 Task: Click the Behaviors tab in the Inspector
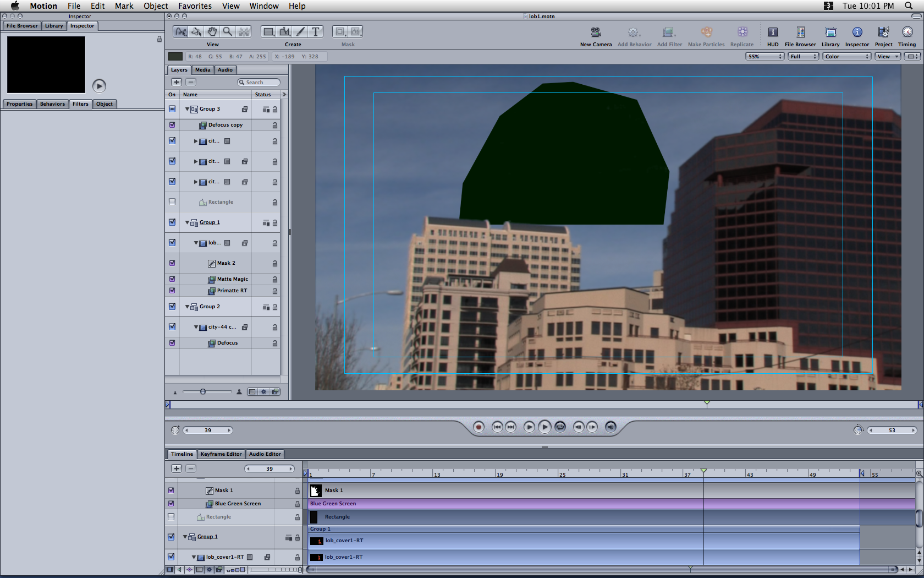pyautogui.click(x=52, y=104)
